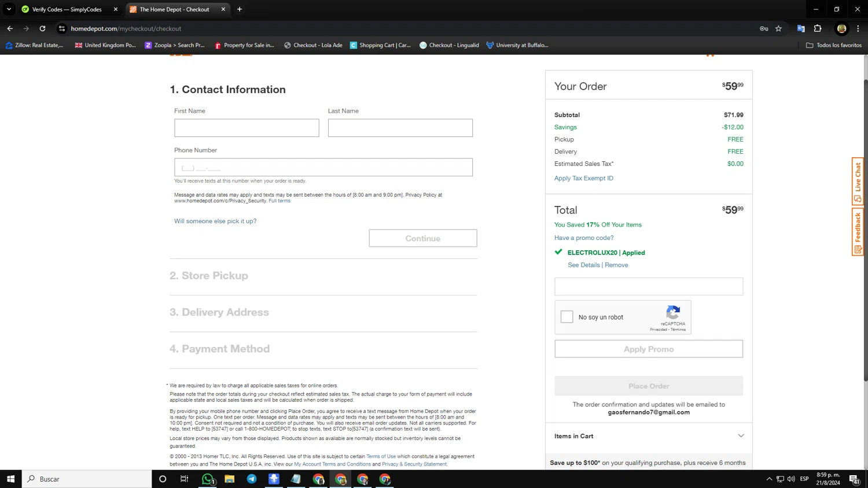Open the Extensions puzzle icon
Screen dimensions: 868x488
point(818,28)
